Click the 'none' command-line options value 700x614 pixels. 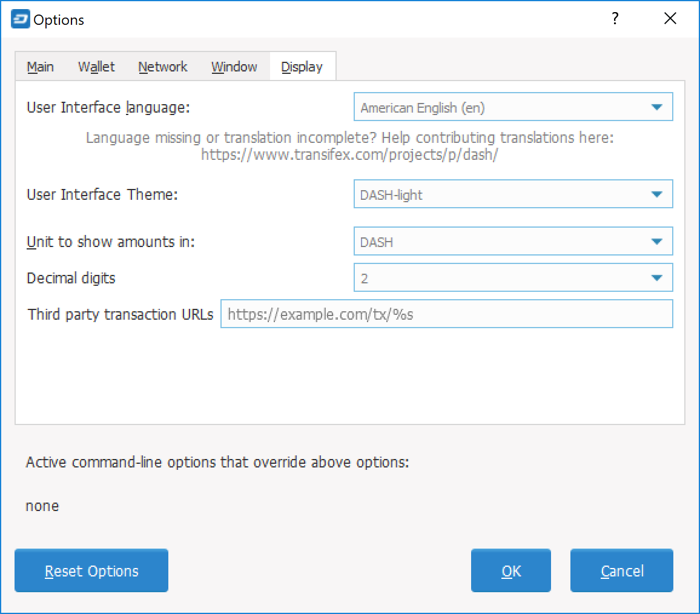(42, 506)
